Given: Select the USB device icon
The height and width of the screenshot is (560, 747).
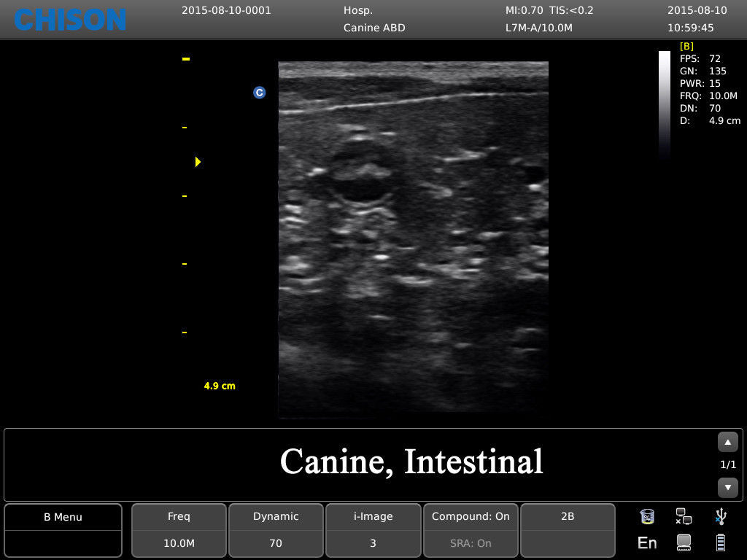Looking at the screenshot, I should (720, 516).
